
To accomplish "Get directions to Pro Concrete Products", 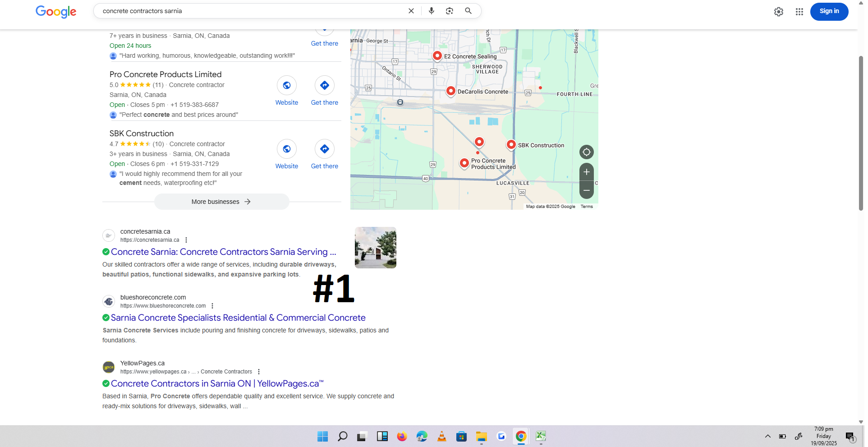I will (x=325, y=85).
